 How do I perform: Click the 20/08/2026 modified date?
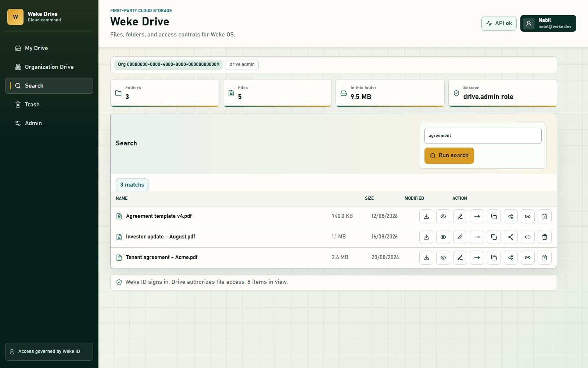point(385,258)
